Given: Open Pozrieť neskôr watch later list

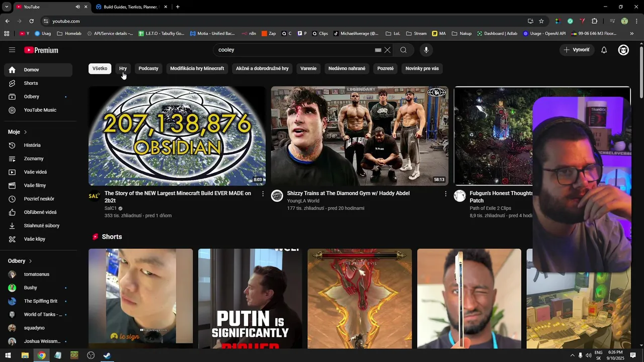Looking at the screenshot, I should 38,199.
